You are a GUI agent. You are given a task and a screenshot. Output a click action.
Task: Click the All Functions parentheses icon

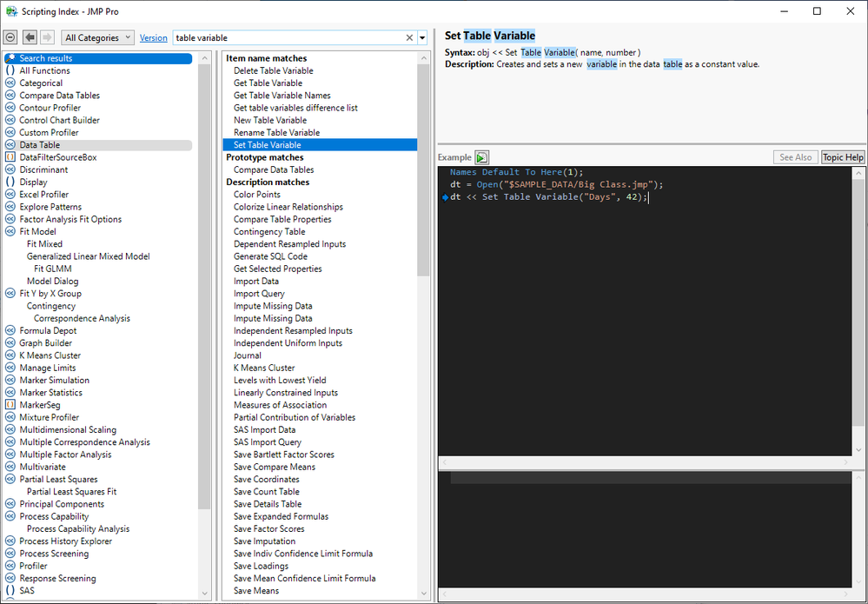click(x=10, y=71)
